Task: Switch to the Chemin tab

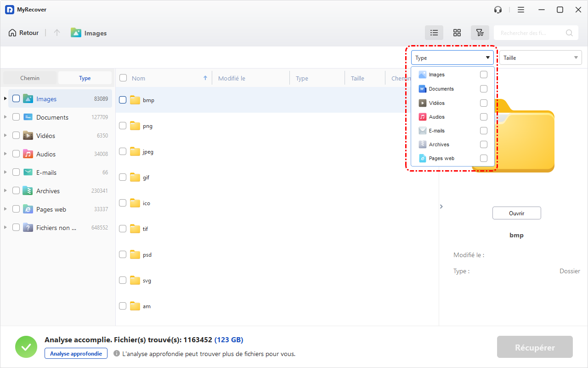Action: click(x=30, y=78)
